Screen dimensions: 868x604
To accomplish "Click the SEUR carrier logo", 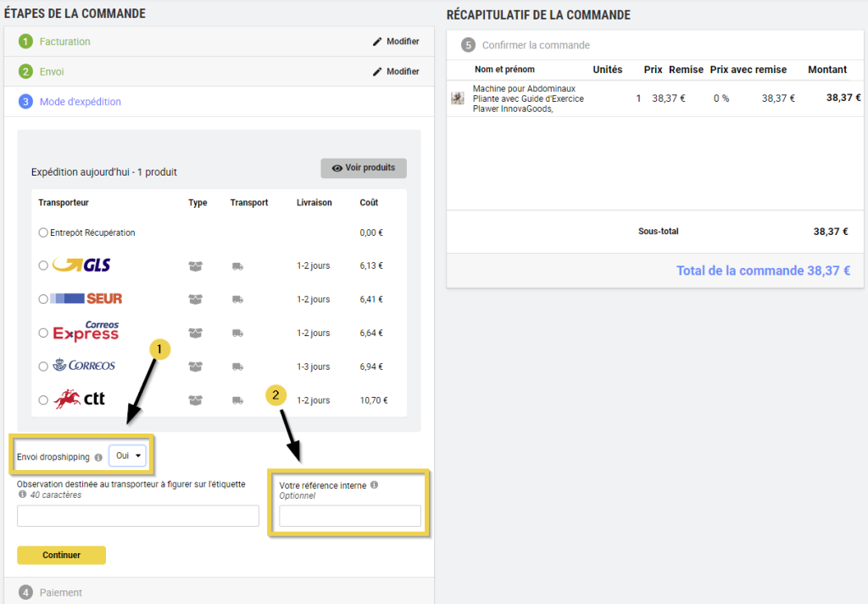I will click(x=86, y=299).
